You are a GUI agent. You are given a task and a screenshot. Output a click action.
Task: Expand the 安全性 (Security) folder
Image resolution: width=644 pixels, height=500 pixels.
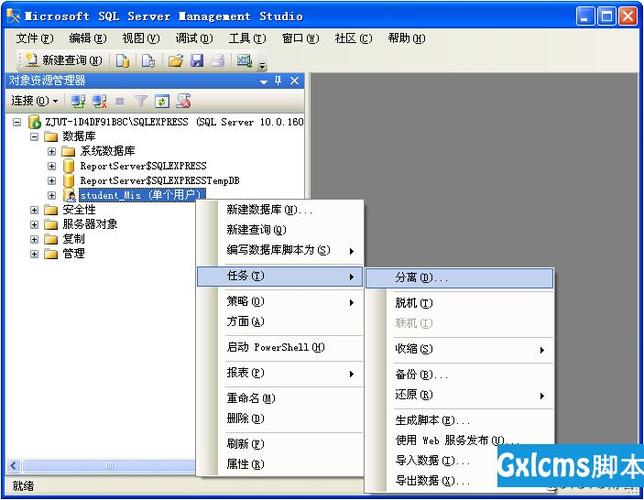[34, 210]
